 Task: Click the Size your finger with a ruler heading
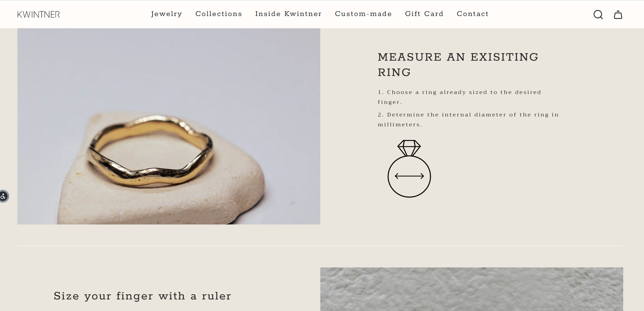143,296
